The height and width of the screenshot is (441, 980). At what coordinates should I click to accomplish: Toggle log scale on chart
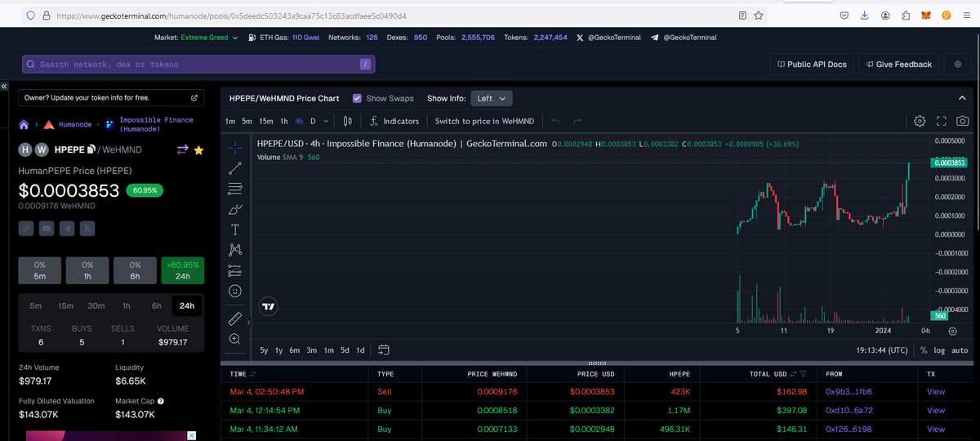click(940, 350)
